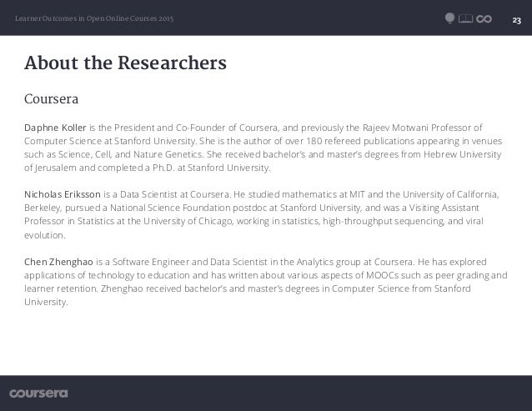532x411 pixels.
Task: Click the Coursera logo in the footer
Action: (x=38, y=393)
